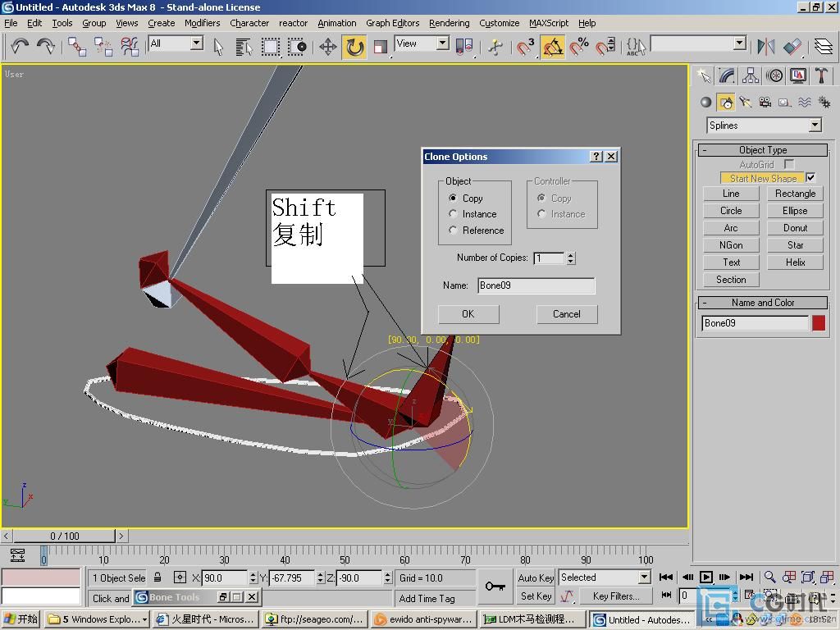Toggle Spinner Snap icon
The width and height of the screenshot is (840, 630).
[x=605, y=47]
